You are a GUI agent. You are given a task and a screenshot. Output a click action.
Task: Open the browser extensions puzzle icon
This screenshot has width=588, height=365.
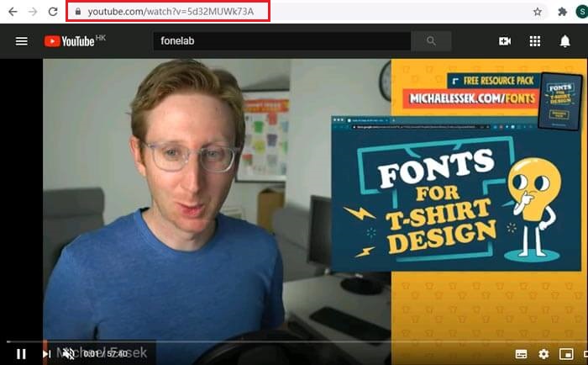tap(562, 12)
